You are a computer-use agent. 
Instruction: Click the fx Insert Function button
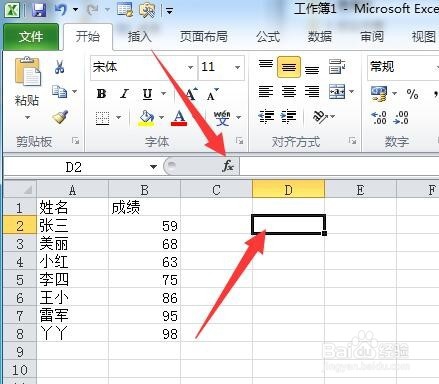(228, 166)
